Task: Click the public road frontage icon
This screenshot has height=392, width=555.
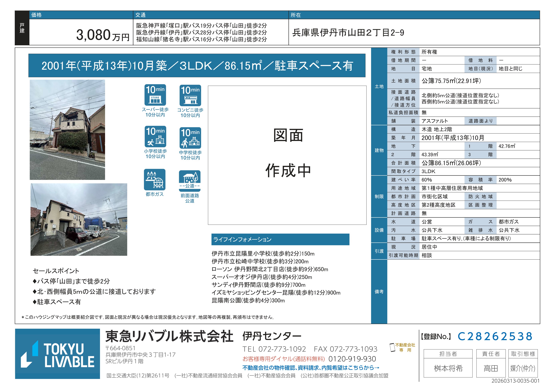Action: point(190,181)
